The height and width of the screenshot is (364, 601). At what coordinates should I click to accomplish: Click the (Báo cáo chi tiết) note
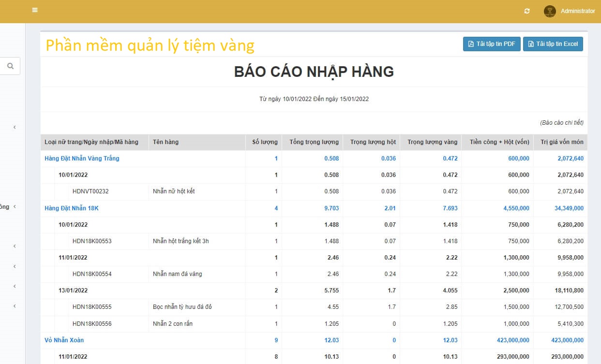tap(561, 123)
